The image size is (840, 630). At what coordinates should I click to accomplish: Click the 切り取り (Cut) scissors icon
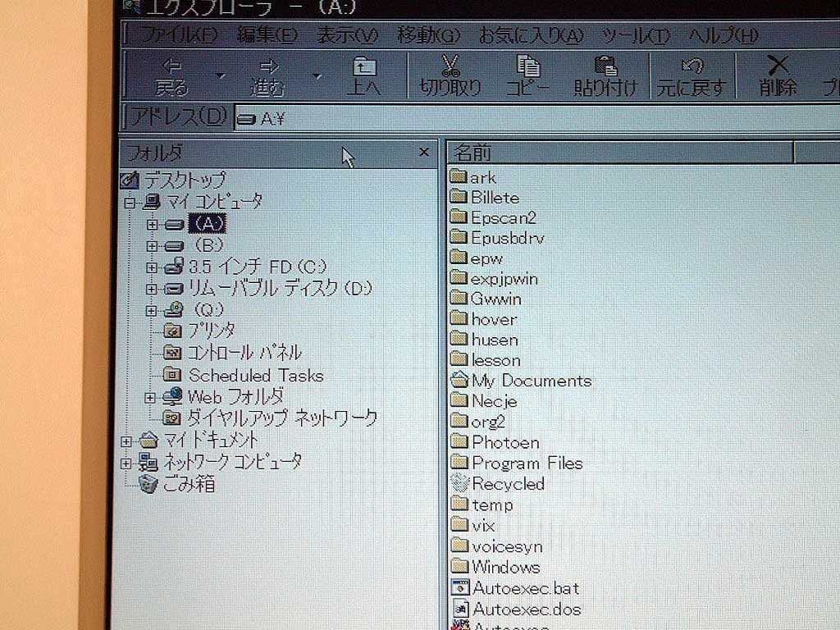click(x=450, y=66)
